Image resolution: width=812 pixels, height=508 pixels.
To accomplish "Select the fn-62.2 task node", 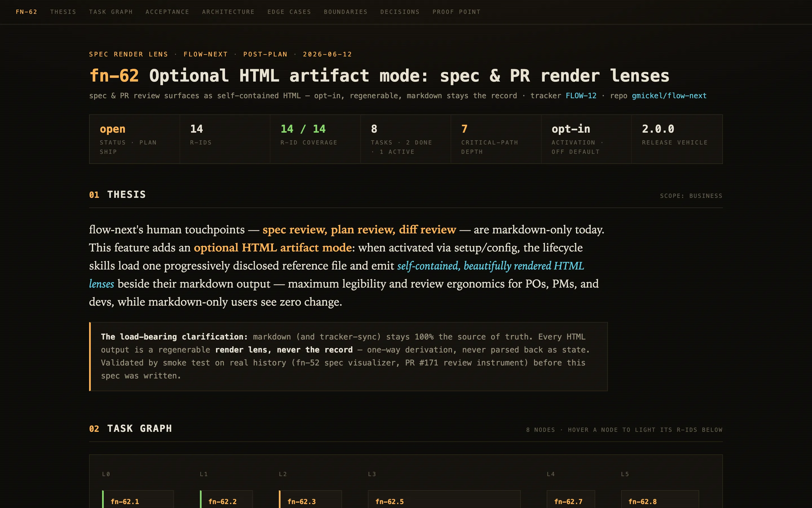I will 226,499.
